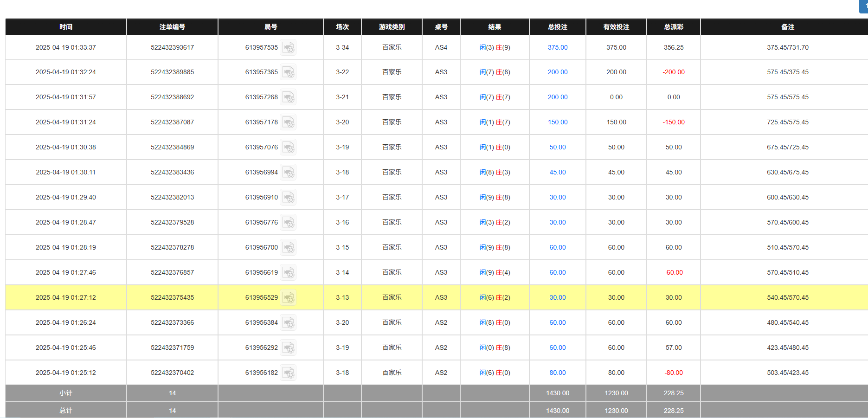Click the video icon in highlighted row 613956529

(x=289, y=297)
